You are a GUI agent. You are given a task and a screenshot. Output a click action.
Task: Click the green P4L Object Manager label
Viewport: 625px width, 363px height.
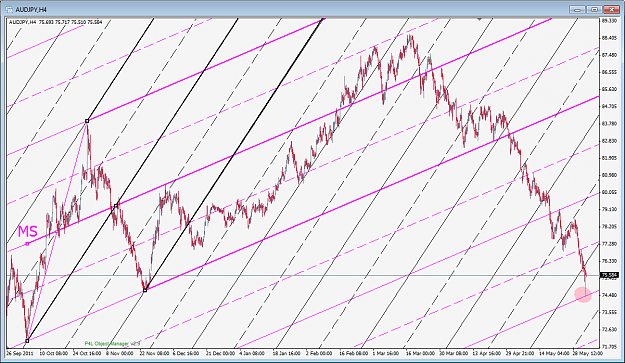pyautogui.click(x=113, y=343)
